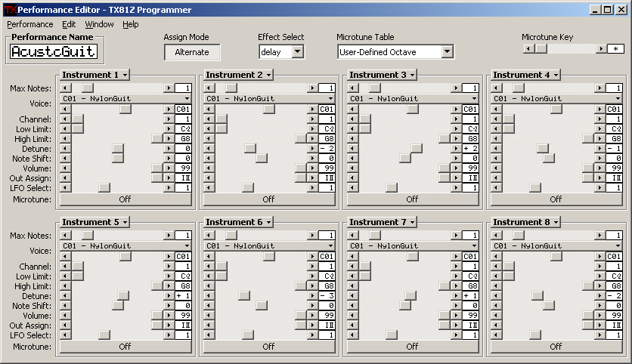Viewport: 632px width, 364px height.
Task: Click the Performance Name field AcustcGuit
Action: 54,51
